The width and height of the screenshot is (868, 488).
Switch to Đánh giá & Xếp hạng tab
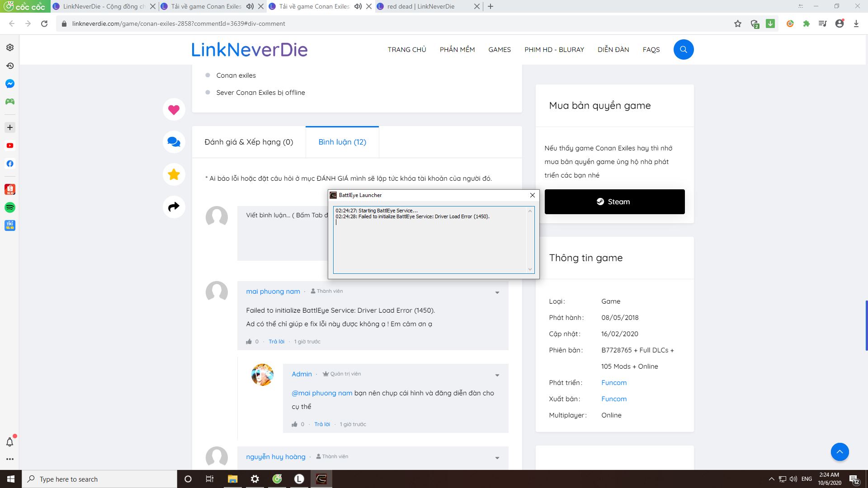tap(249, 142)
